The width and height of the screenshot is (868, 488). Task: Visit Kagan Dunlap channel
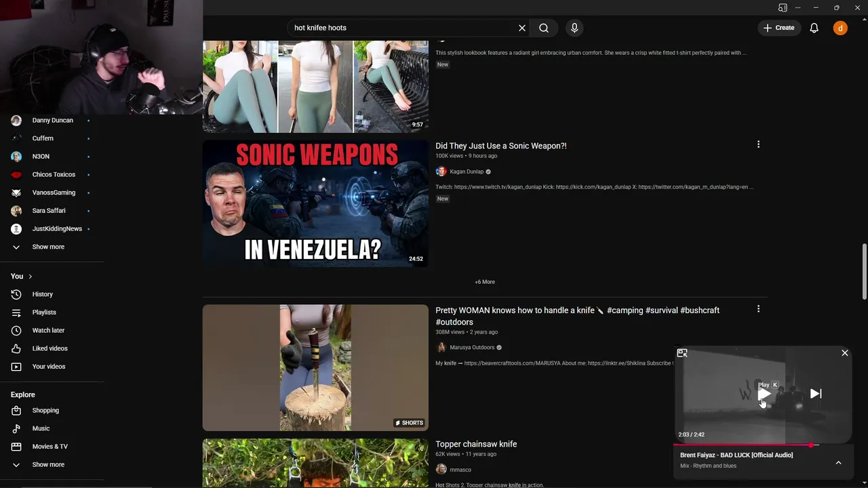(x=467, y=171)
